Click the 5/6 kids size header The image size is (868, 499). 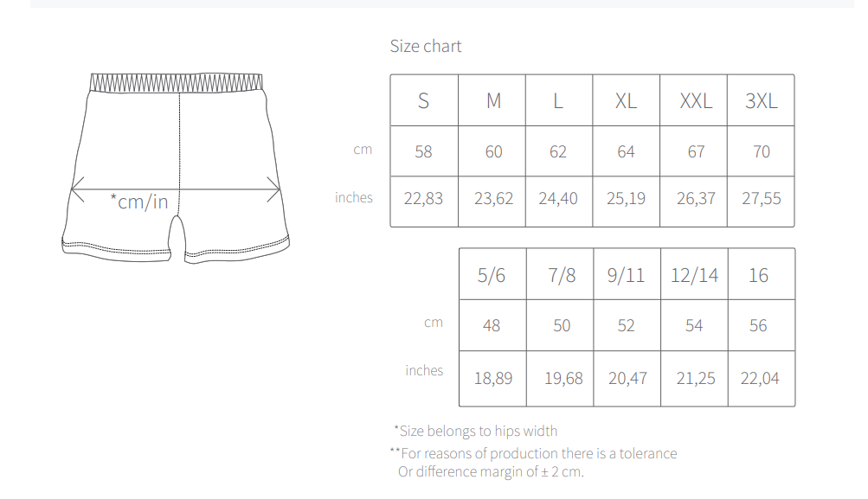492,276
